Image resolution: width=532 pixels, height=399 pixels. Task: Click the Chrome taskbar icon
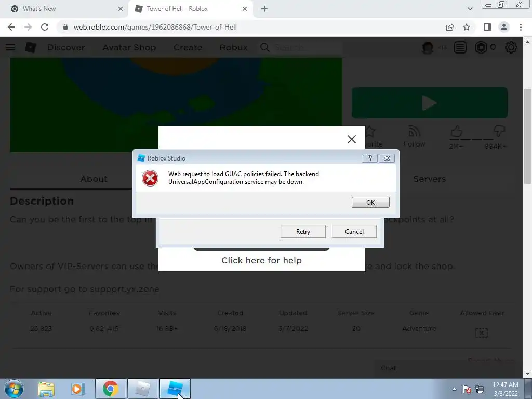click(111, 389)
